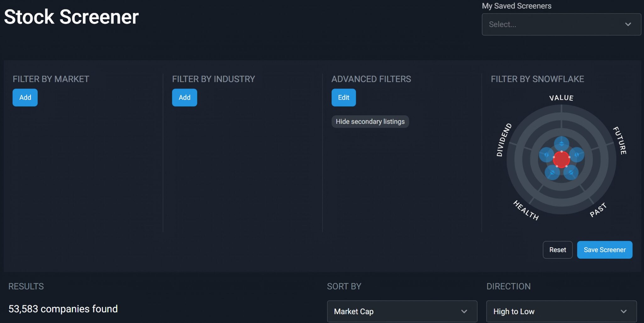The height and width of the screenshot is (323, 644).
Task: Add a market filter
Action: point(25,98)
